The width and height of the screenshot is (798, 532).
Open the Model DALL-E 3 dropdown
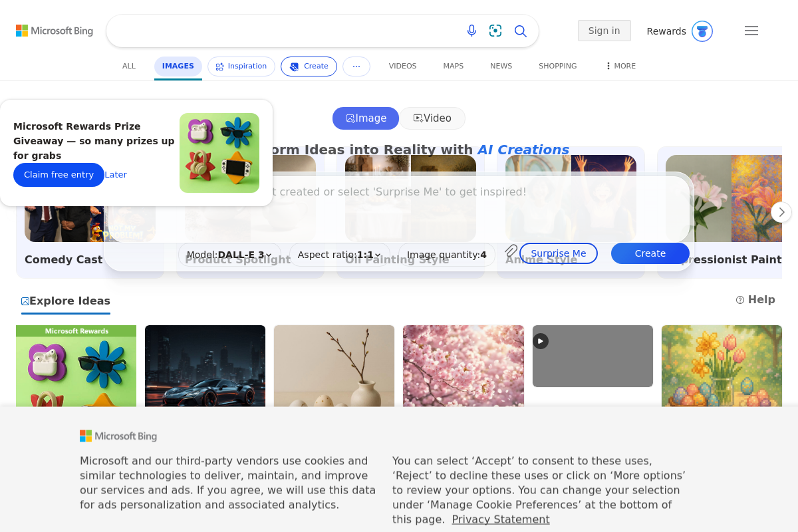pyautogui.click(x=229, y=255)
